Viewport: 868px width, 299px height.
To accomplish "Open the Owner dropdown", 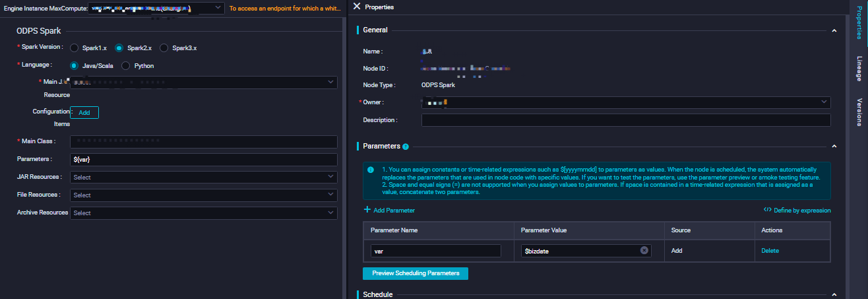I will (626, 102).
